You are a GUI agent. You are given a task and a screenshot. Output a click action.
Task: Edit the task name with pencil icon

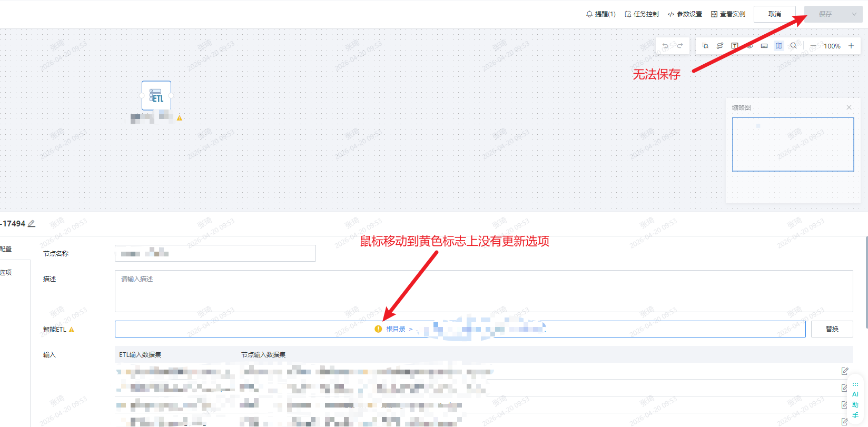tap(32, 224)
